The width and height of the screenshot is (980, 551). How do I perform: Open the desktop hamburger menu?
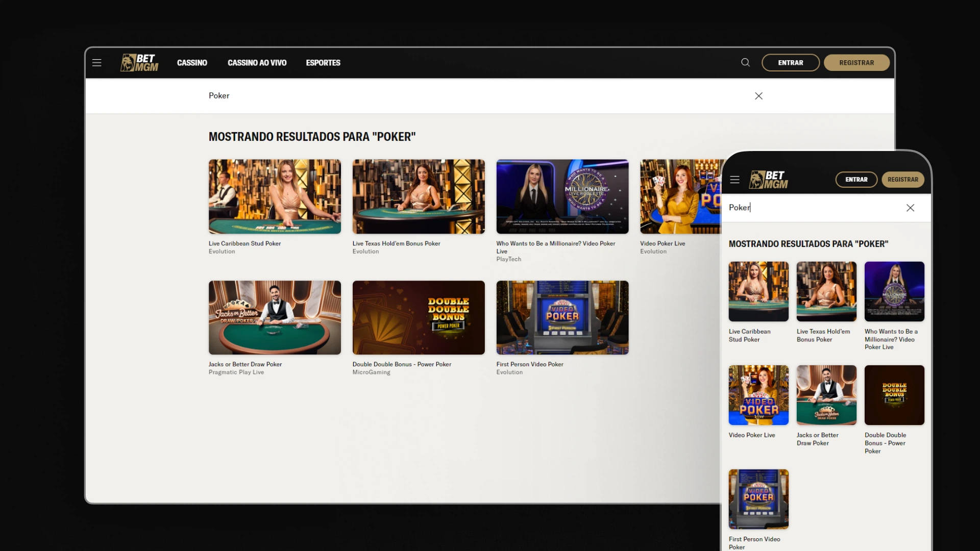[97, 63]
